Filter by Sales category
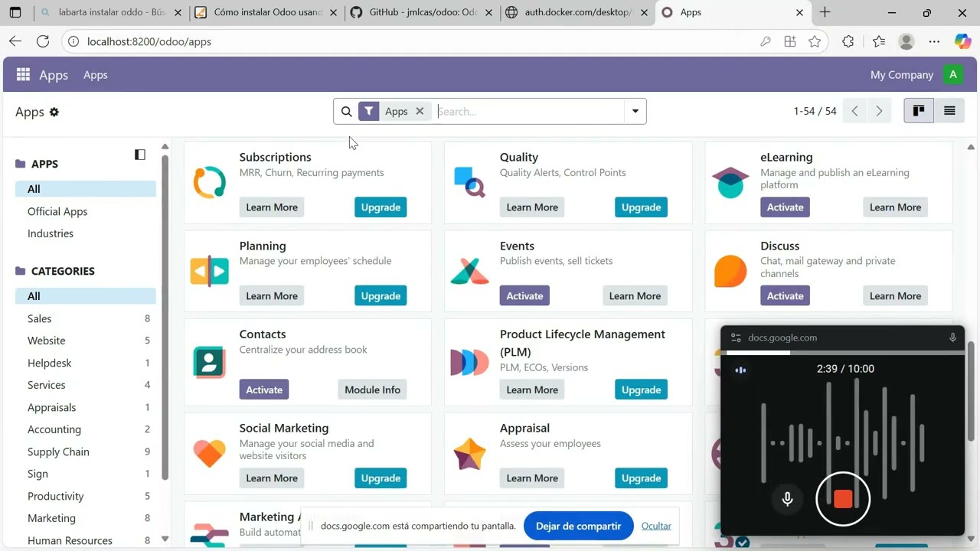This screenshot has height=551, width=980. 86,318
